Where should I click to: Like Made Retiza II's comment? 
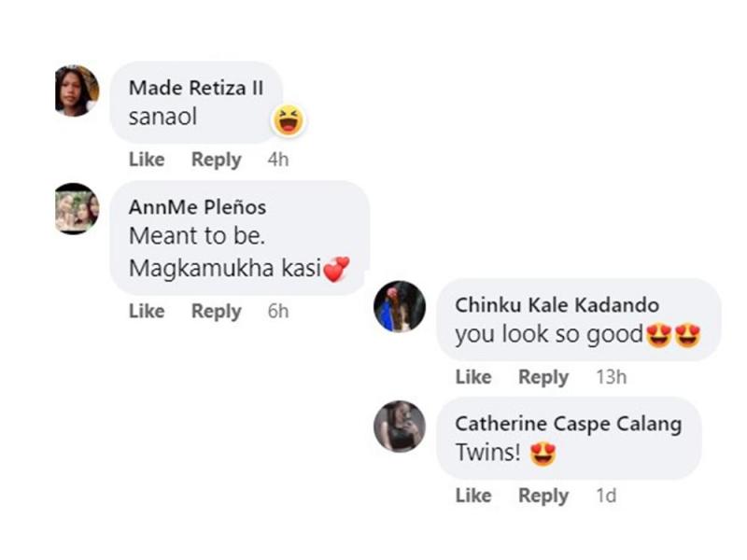(x=147, y=160)
